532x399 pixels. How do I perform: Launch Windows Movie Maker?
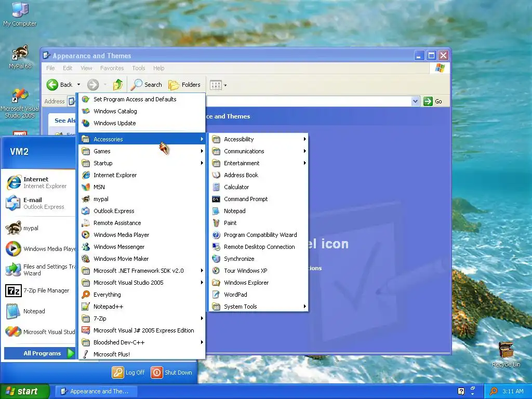point(142,259)
